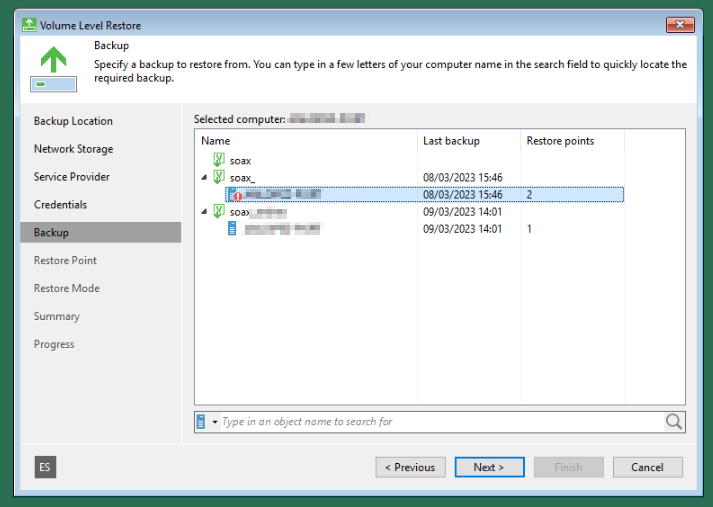
Task: Open the Network Storage step
Action: tap(73, 149)
